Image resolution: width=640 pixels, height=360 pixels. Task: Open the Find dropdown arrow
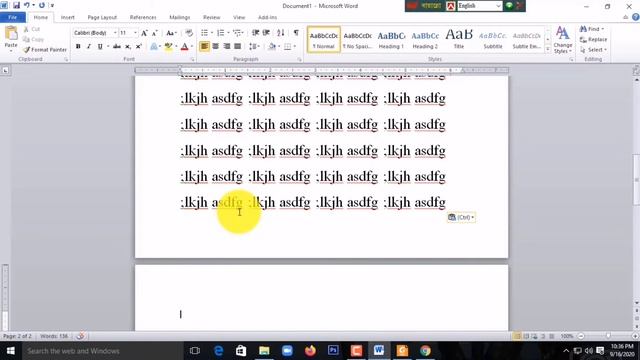click(x=602, y=29)
